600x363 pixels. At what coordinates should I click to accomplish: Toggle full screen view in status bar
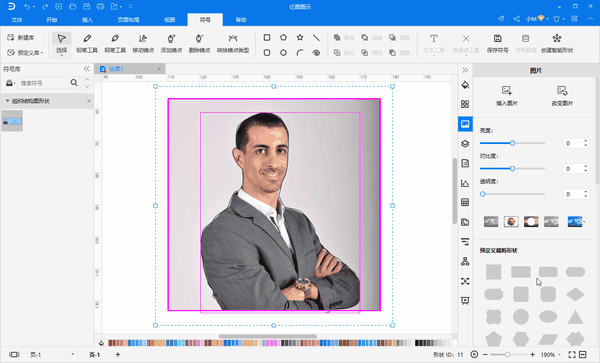572,355
